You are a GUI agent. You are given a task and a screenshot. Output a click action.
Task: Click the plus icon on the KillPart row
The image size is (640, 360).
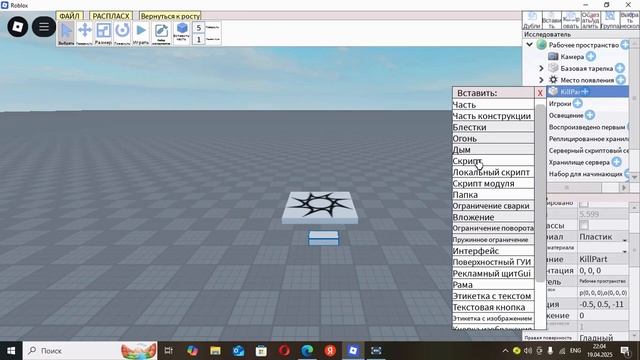tap(584, 92)
